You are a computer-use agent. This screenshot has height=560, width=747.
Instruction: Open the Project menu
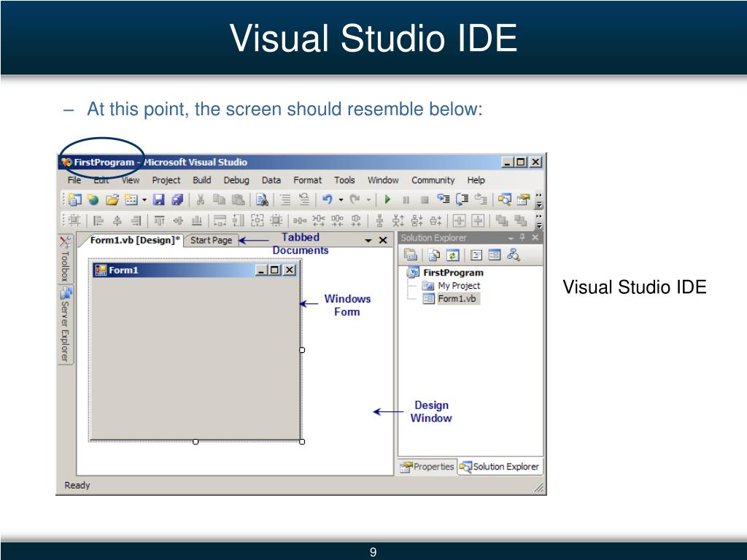[166, 180]
